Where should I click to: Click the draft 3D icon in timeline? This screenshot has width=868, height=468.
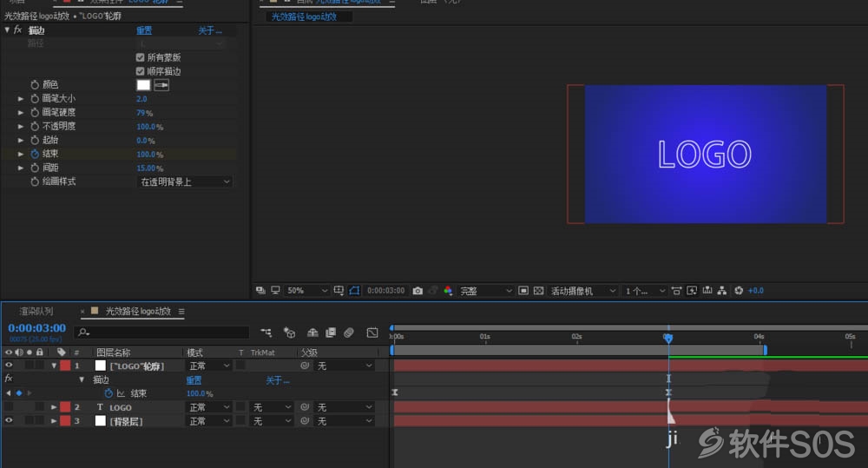pyautogui.click(x=289, y=333)
